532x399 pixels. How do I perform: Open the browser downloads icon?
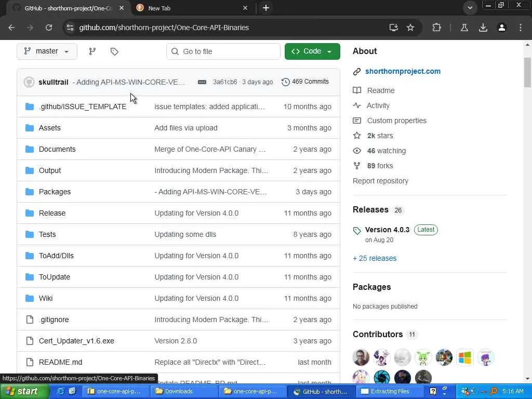tap(483, 28)
